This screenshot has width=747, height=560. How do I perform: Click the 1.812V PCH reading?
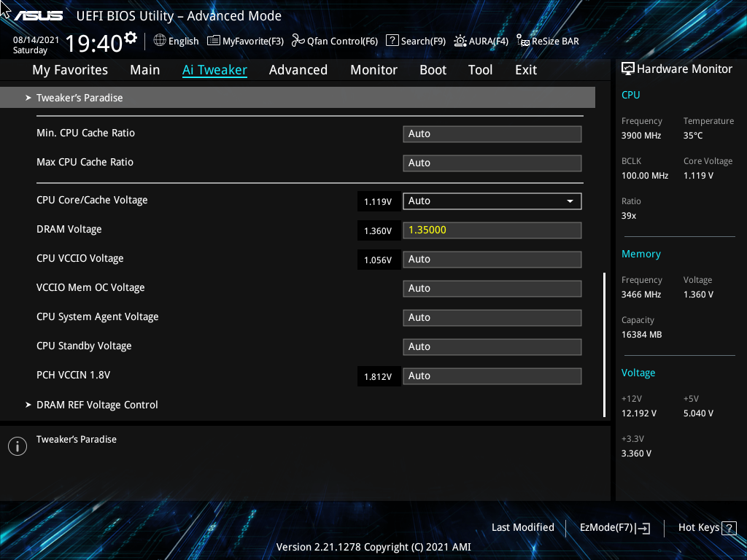(x=378, y=377)
